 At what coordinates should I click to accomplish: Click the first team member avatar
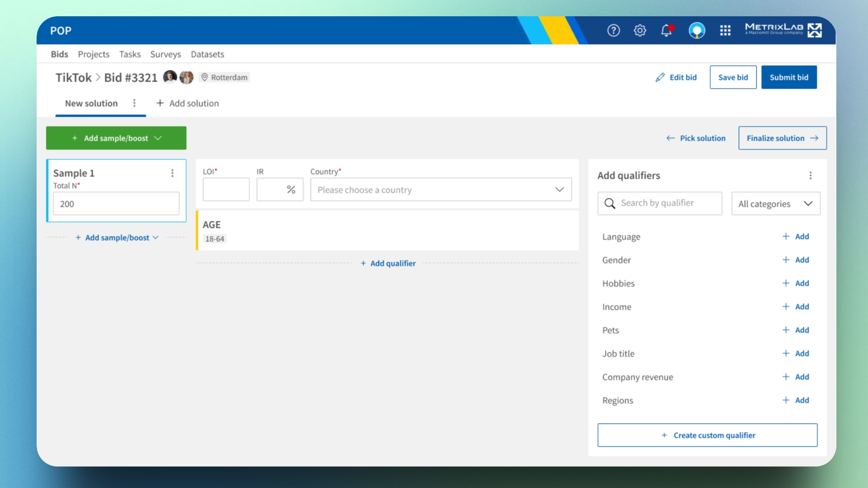[170, 77]
